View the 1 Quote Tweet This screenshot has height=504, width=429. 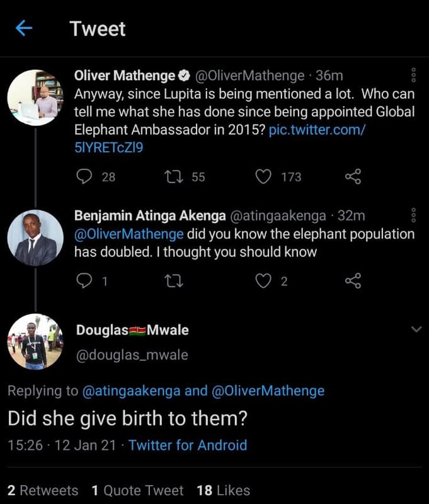click(x=138, y=490)
